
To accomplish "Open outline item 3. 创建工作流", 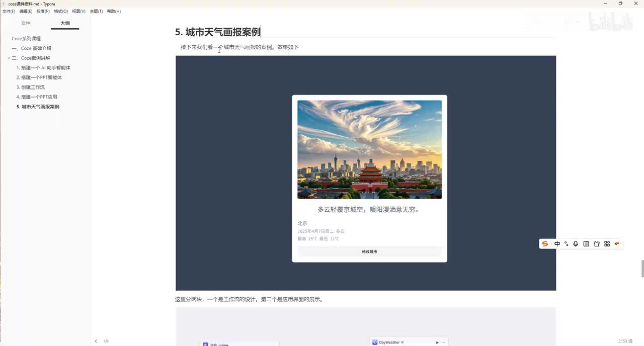I will click(31, 87).
